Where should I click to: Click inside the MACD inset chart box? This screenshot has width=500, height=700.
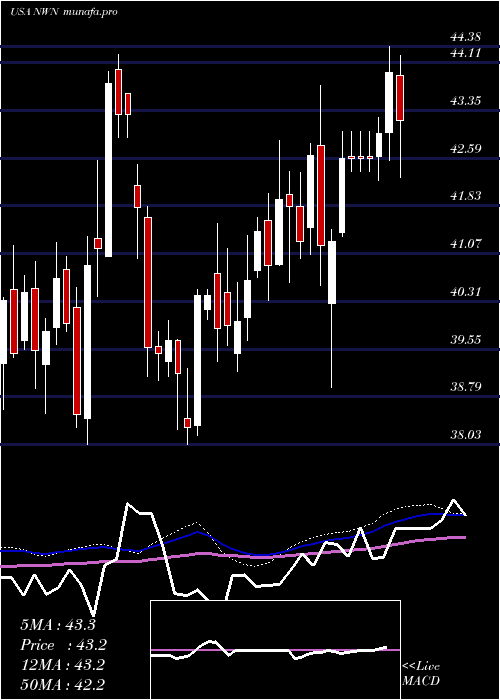click(x=275, y=650)
